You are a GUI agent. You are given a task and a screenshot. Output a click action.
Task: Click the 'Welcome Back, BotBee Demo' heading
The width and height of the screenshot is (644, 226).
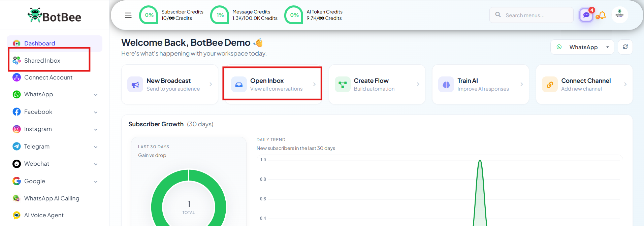point(186,43)
